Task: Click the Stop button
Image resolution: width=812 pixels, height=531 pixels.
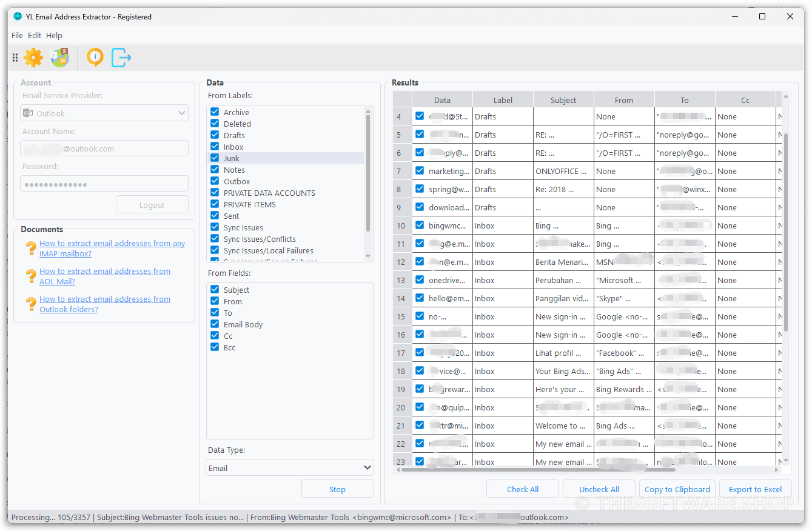Action: (338, 489)
